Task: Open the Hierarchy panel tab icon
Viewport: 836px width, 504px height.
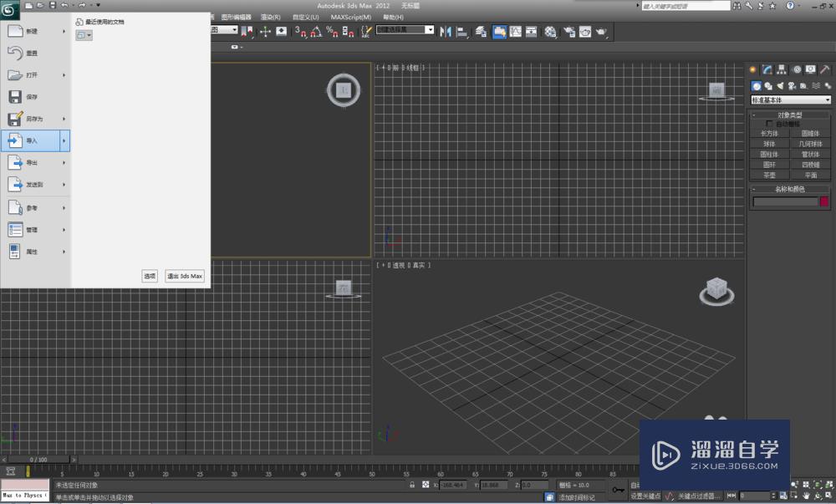Action: tap(782, 69)
